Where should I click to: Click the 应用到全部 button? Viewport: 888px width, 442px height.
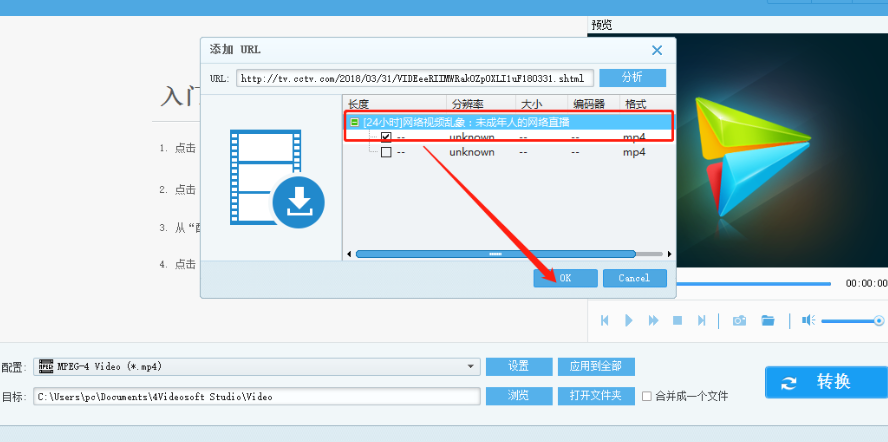tap(596, 367)
